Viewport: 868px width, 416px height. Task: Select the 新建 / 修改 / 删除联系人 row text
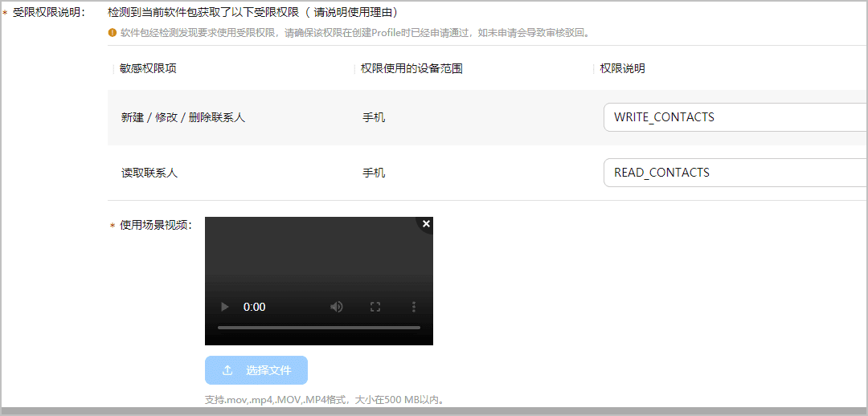coord(183,117)
